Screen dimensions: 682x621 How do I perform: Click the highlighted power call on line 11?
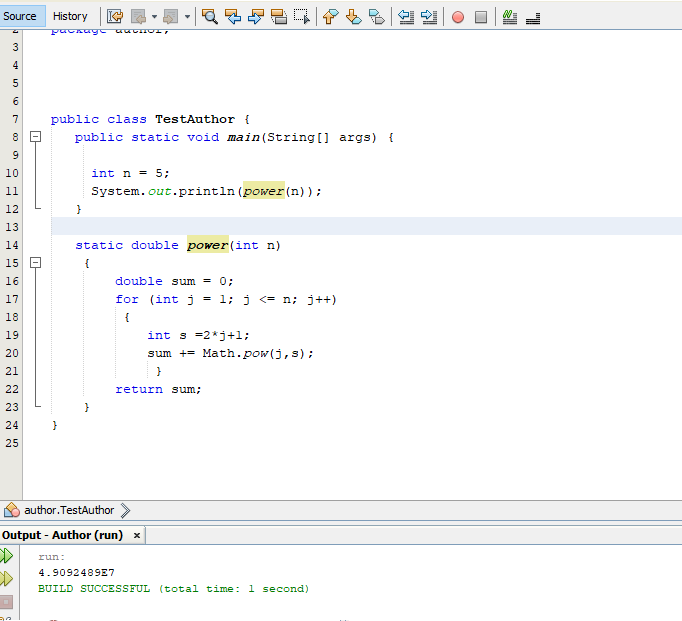pos(264,191)
